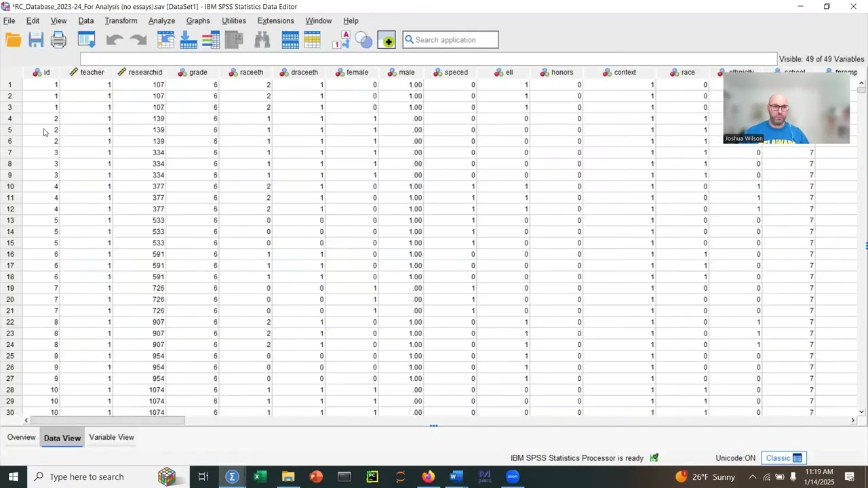Save the dataset with the floppy disk icon
This screenshot has height=488, width=868.
point(36,40)
